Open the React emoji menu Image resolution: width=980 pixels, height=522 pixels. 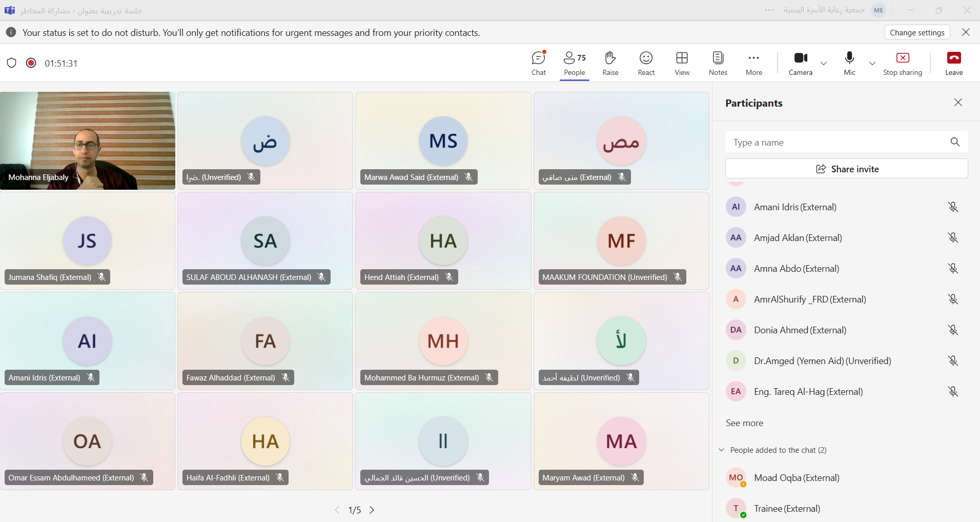pyautogui.click(x=646, y=63)
